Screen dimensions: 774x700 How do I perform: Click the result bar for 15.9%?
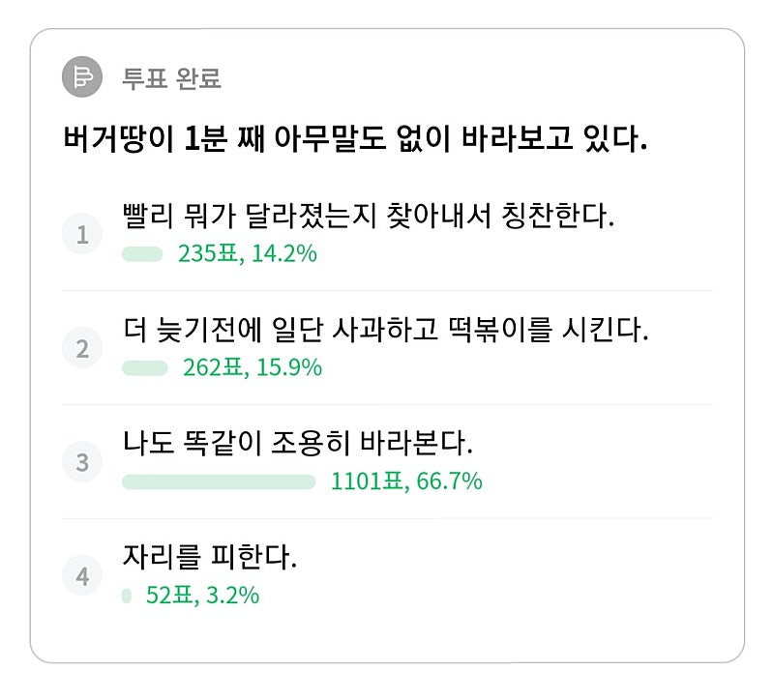145,368
